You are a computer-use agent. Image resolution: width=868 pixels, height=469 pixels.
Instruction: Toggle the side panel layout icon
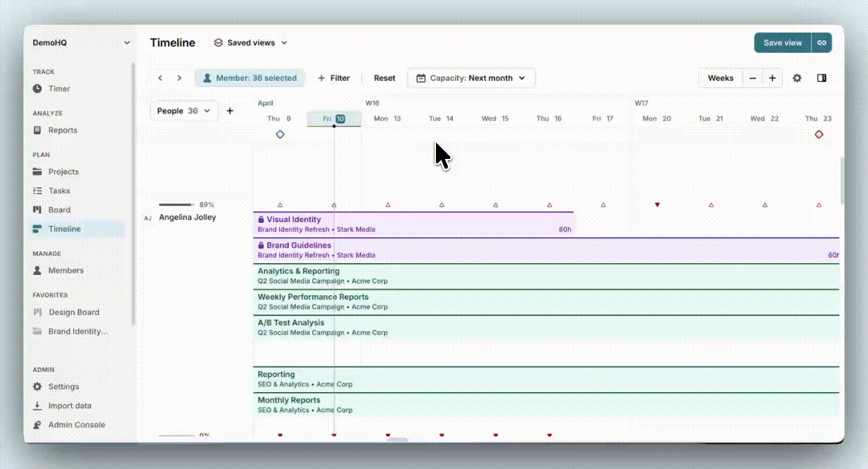point(822,78)
